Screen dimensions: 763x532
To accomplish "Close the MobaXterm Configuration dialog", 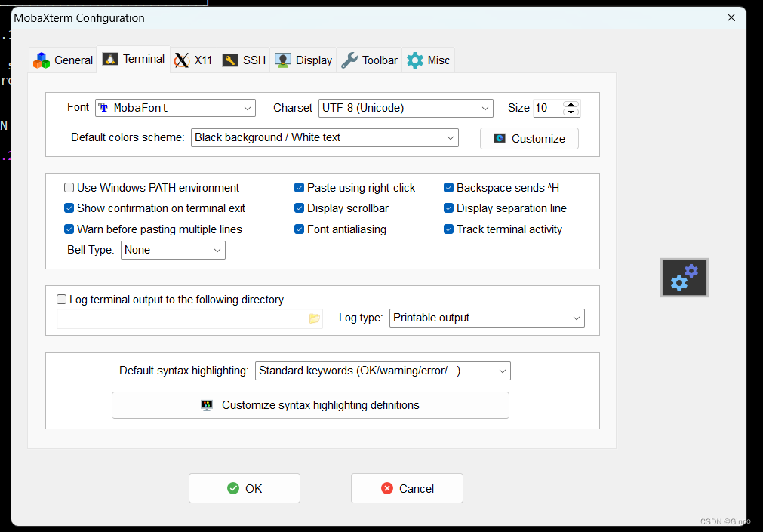I will coord(731,17).
